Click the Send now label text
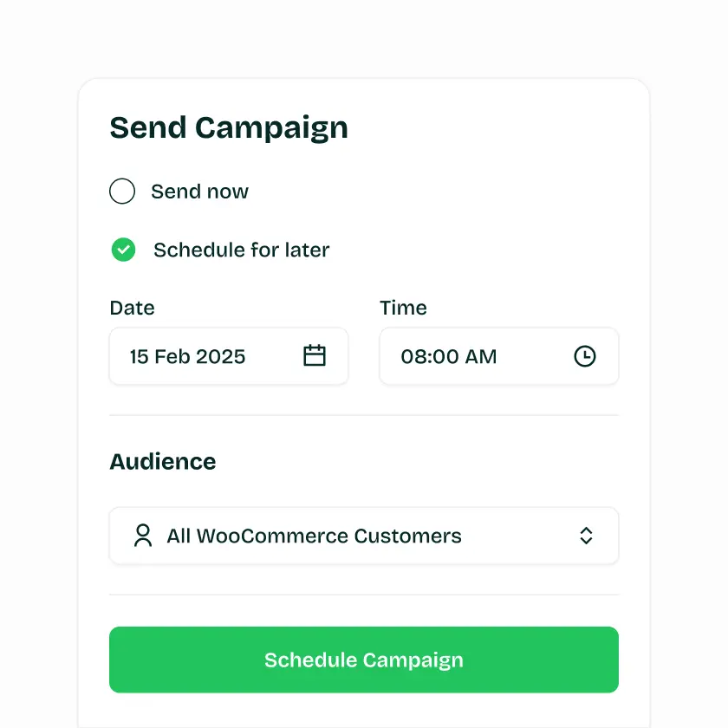728x728 pixels. pos(199,192)
